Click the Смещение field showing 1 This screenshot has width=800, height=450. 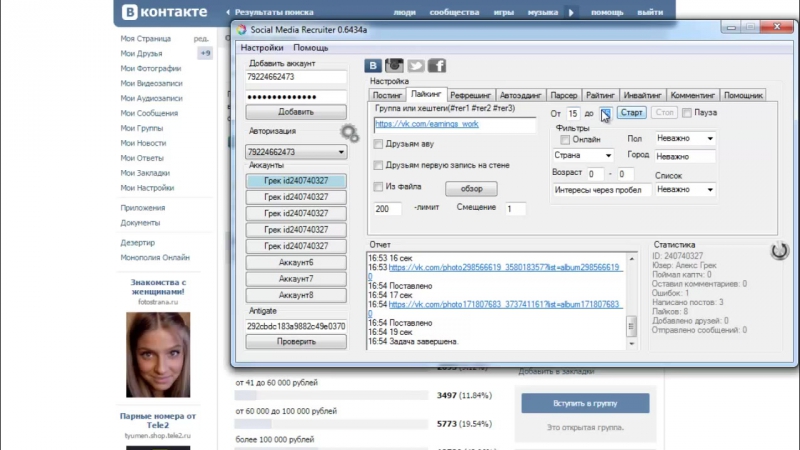[515, 209]
